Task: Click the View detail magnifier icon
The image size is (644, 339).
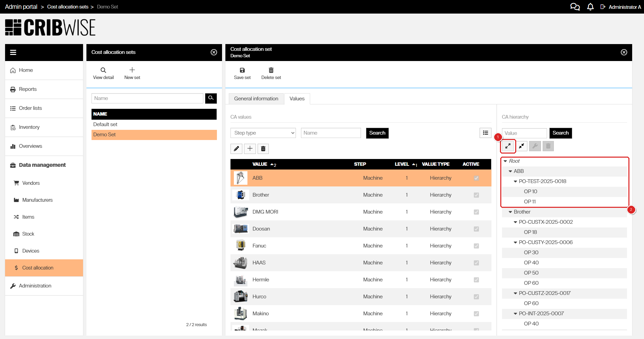Action: coord(103,70)
